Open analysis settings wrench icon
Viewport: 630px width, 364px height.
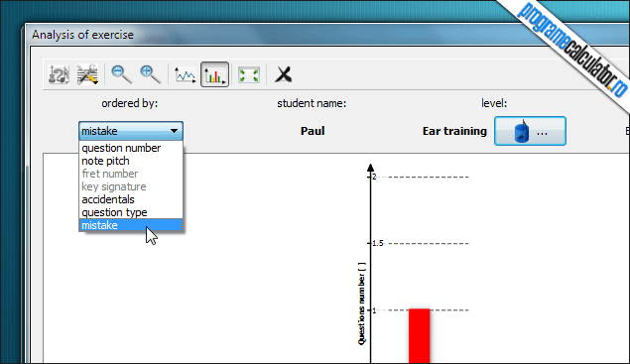tap(87, 74)
